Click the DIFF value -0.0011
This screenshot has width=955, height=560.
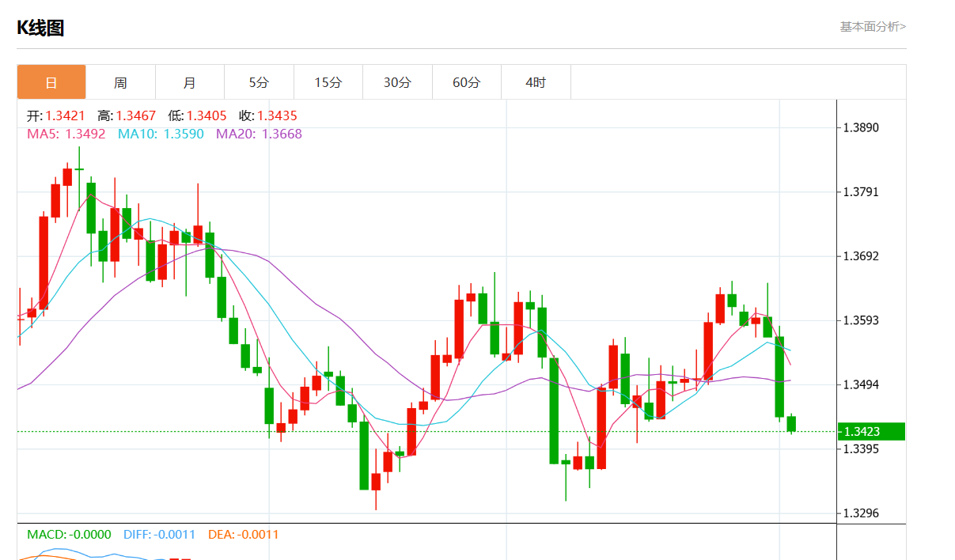click(173, 535)
